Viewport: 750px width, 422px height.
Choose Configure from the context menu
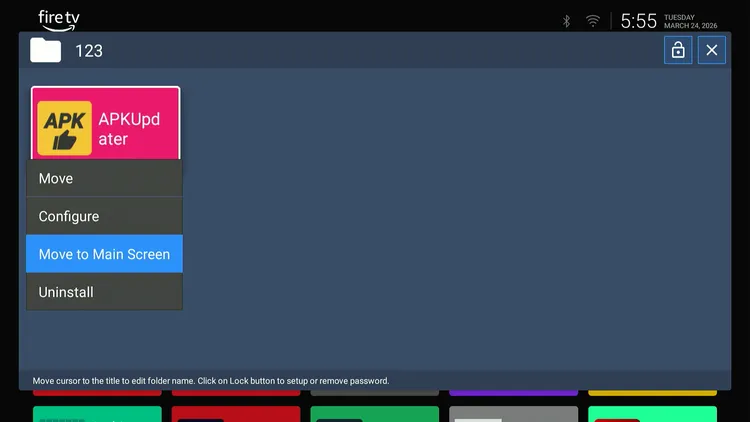point(104,216)
